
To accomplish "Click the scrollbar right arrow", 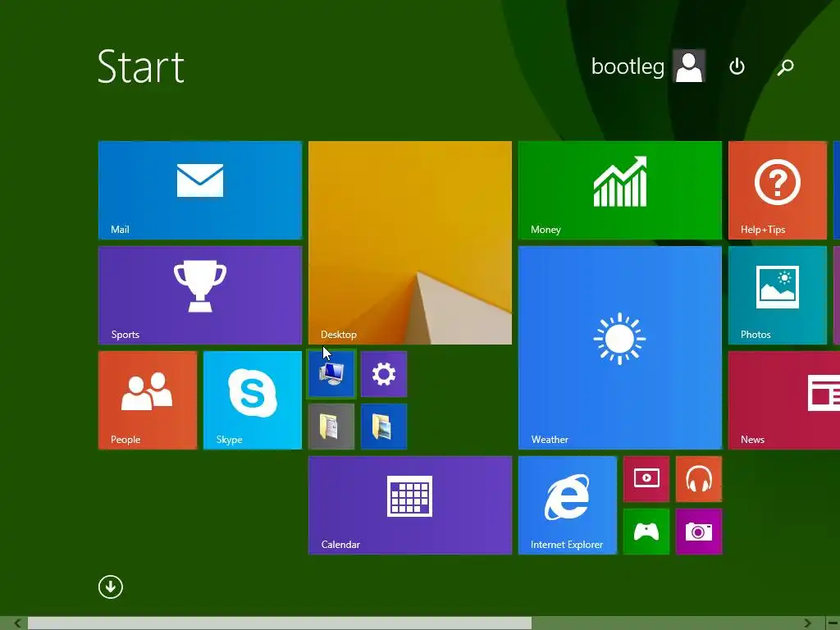I will pos(807,623).
